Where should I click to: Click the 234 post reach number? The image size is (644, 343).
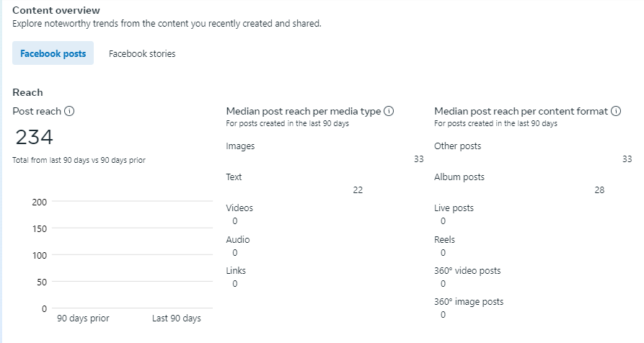point(34,137)
